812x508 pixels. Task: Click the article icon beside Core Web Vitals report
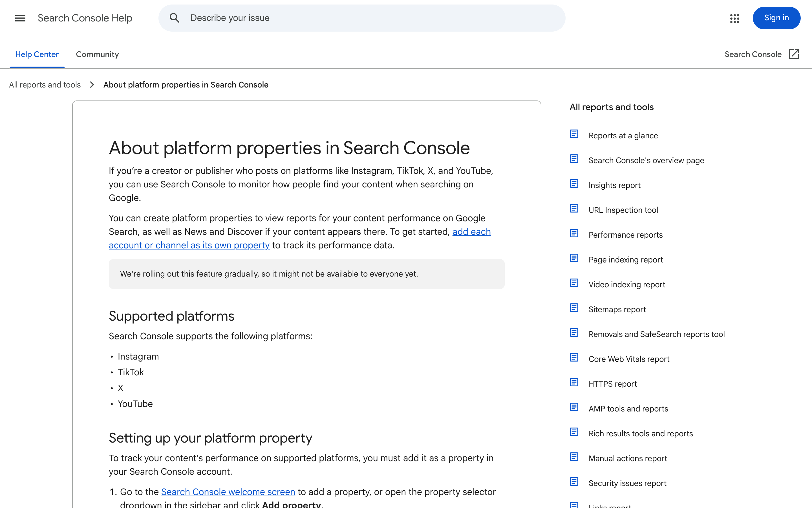[574, 358]
